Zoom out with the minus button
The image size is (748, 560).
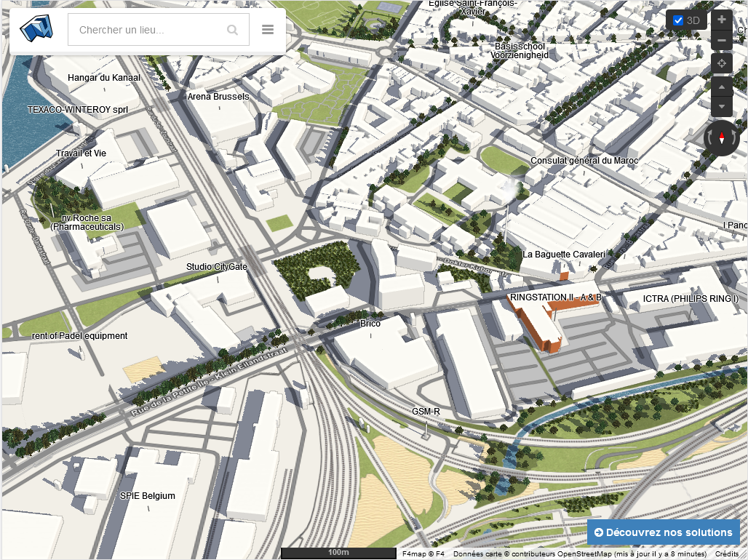[721, 41]
